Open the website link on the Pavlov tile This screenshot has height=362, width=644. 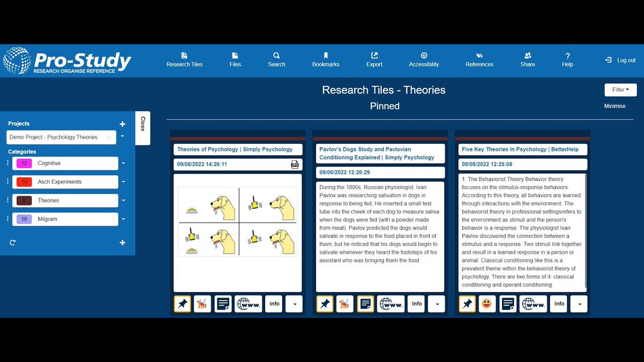coord(391,304)
